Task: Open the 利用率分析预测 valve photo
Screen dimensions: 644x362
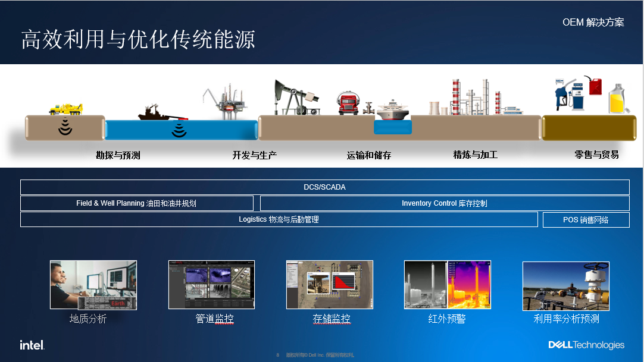Action: pyautogui.click(x=565, y=286)
